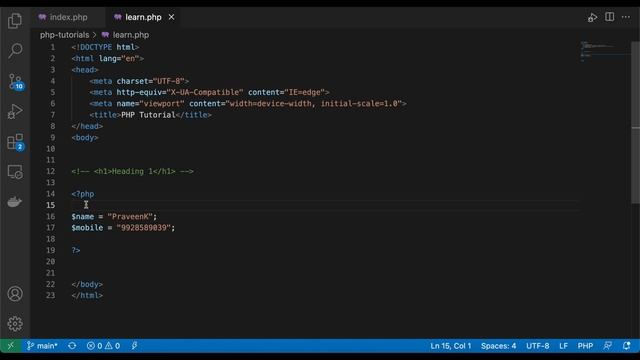The image size is (640, 360).
Task: Select the PHP language mode
Action: (585, 346)
